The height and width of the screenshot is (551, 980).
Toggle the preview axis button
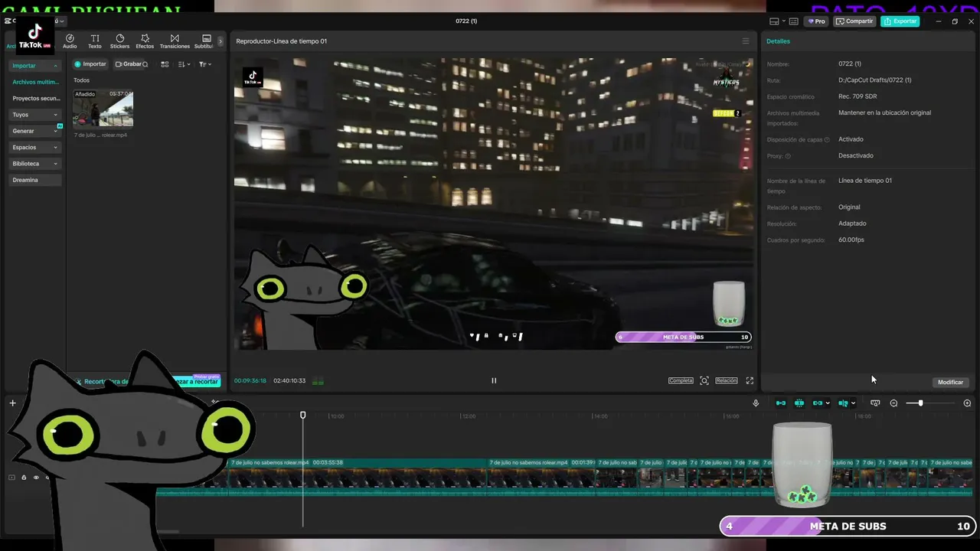(843, 403)
